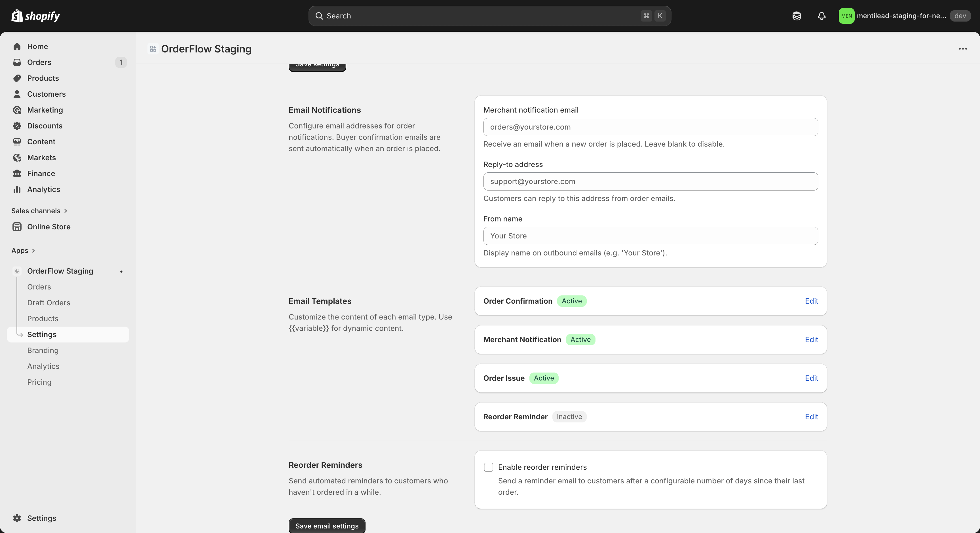Edit the Reorder Reminder template
980x533 pixels.
coord(812,416)
